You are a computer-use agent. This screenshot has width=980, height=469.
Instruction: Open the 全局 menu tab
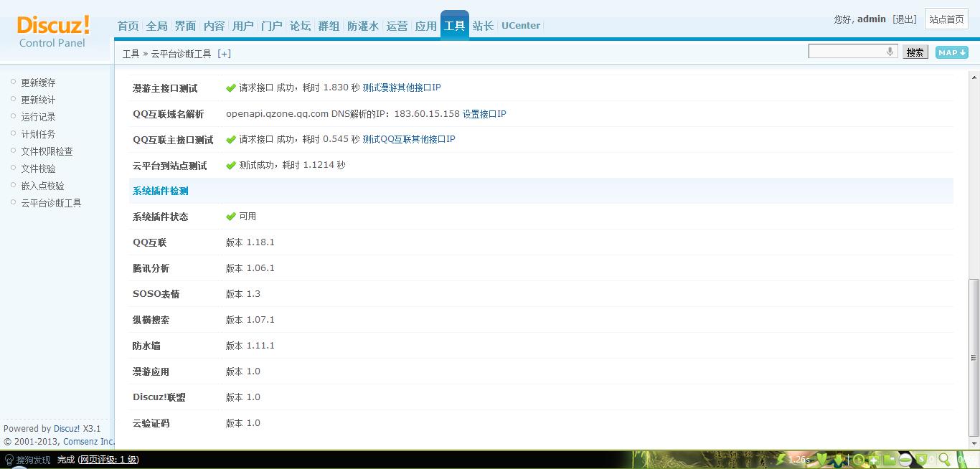coord(156,26)
